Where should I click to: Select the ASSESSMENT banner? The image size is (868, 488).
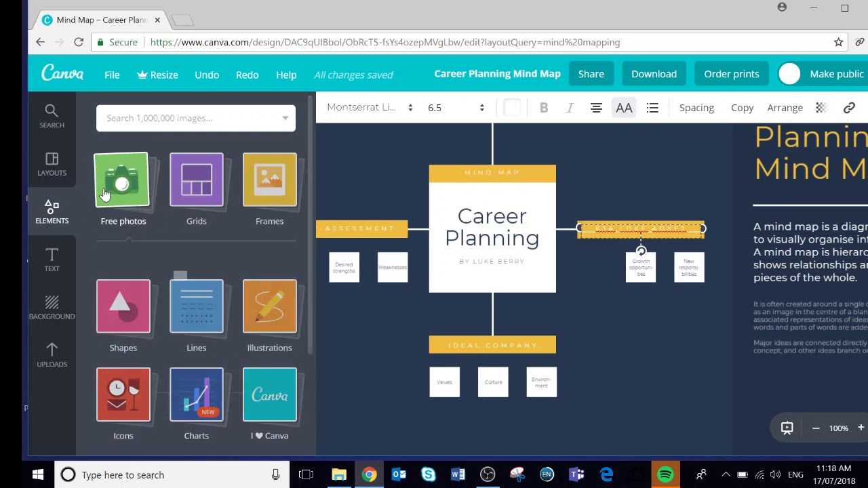(361, 228)
